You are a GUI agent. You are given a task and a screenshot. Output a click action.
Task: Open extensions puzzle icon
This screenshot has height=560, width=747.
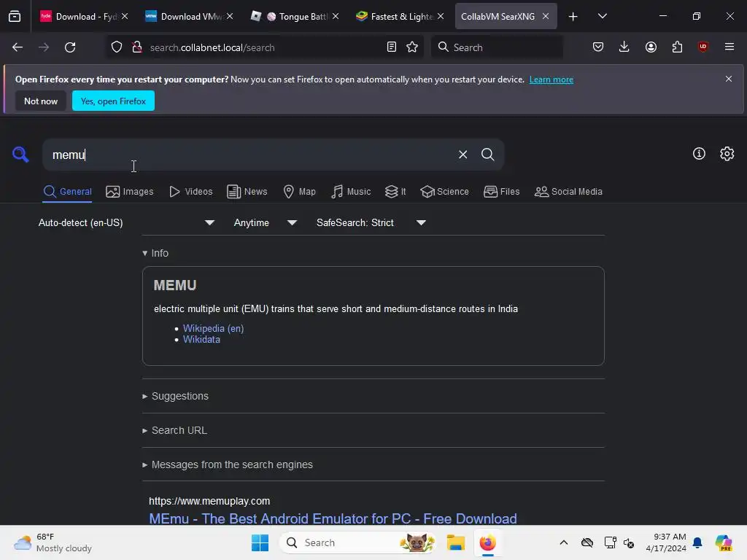pyautogui.click(x=677, y=47)
